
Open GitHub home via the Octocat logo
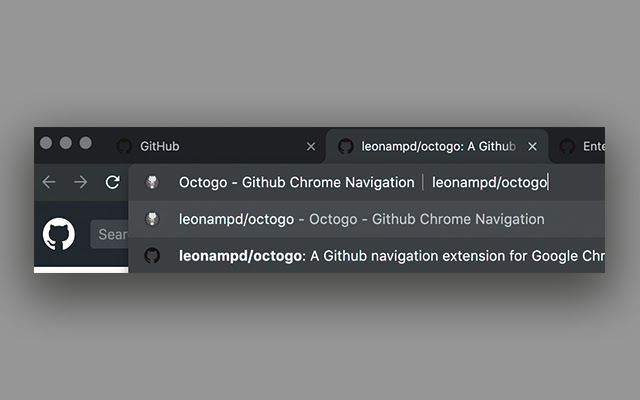(59, 234)
